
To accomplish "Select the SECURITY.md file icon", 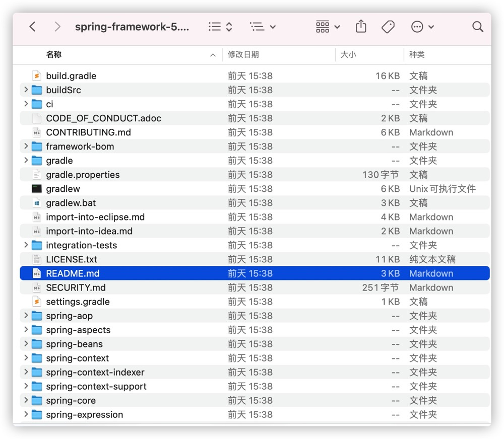I will click(x=37, y=288).
